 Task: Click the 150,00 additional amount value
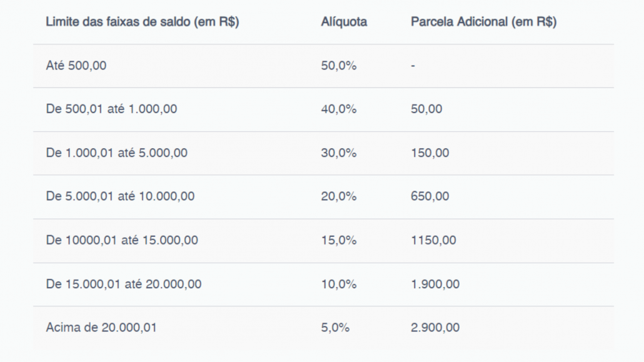click(430, 153)
